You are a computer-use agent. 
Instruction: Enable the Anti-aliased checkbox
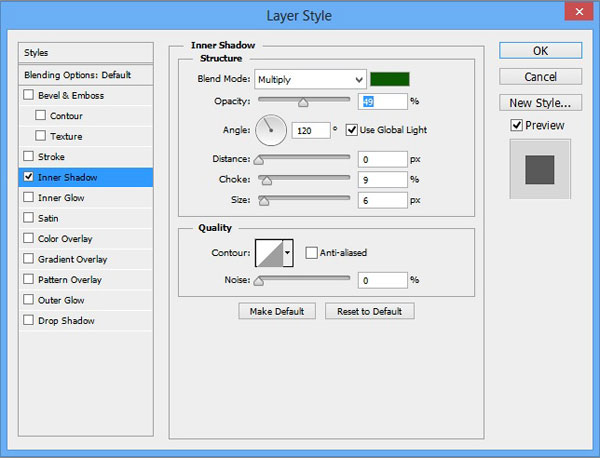coord(312,253)
